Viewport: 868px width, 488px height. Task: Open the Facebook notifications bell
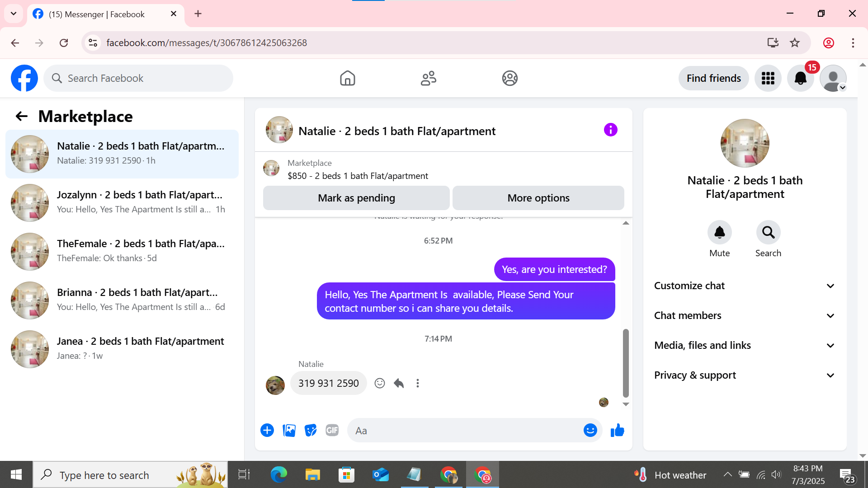point(800,78)
